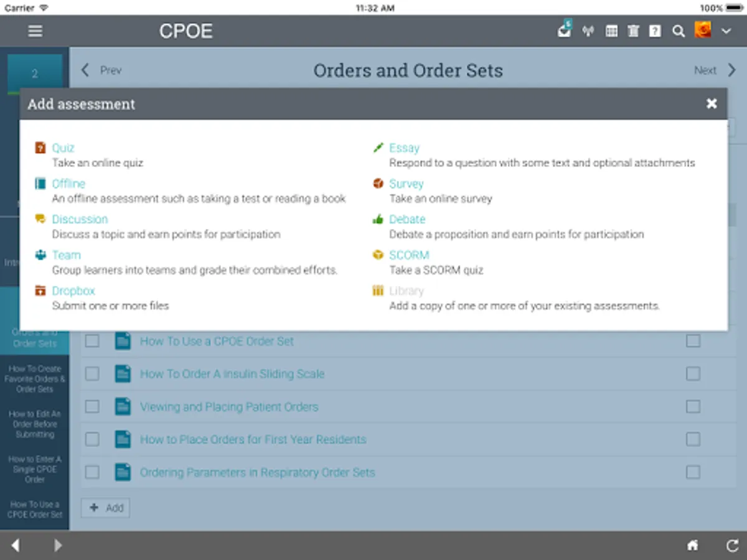Open the help question mark icon
Viewport: 747px width, 560px height.
[655, 31]
